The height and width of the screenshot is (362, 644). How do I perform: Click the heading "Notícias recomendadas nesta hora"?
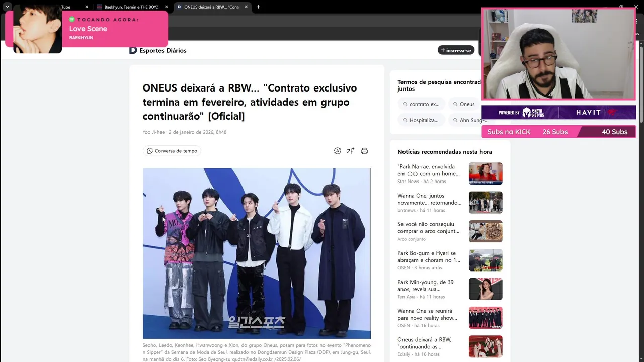coord(445,152)
